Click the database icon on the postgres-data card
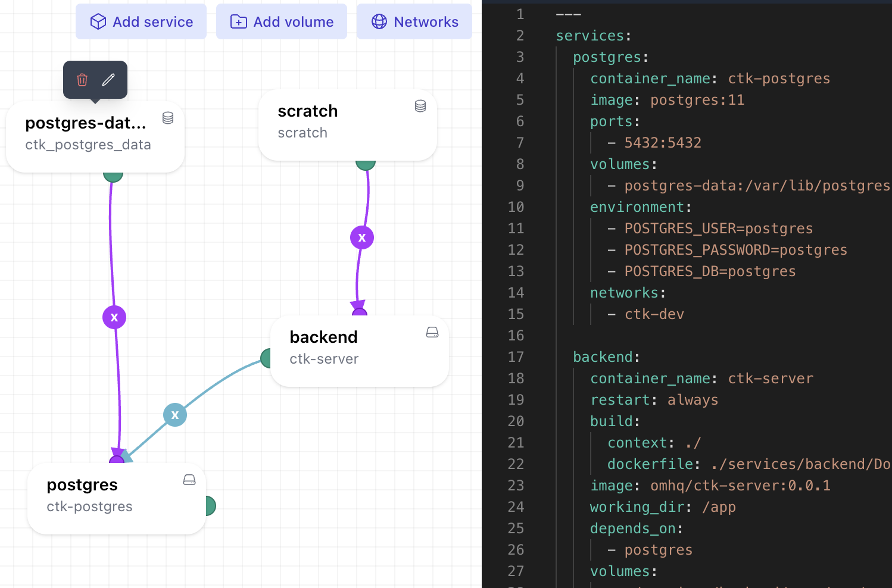Screen dimensions: 892x588 click(167, 118)
